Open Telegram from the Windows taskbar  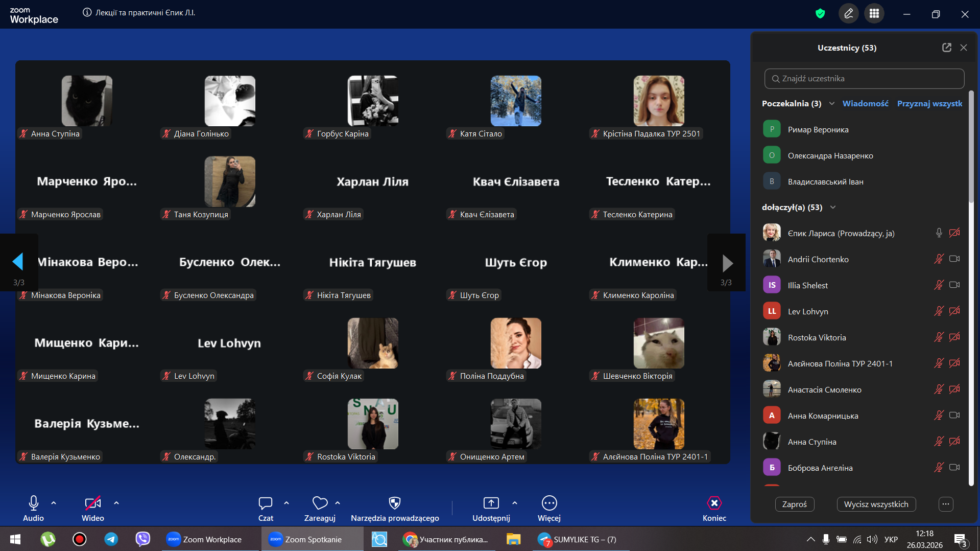point(111,539)
